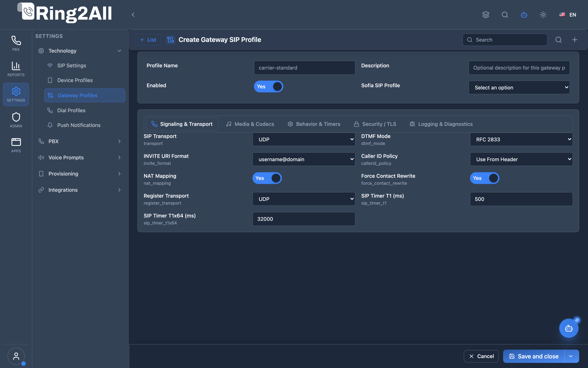This screenshot has height=368, width=588.
Task: Collapse the Technology settings group
Action: coord(80,51)
